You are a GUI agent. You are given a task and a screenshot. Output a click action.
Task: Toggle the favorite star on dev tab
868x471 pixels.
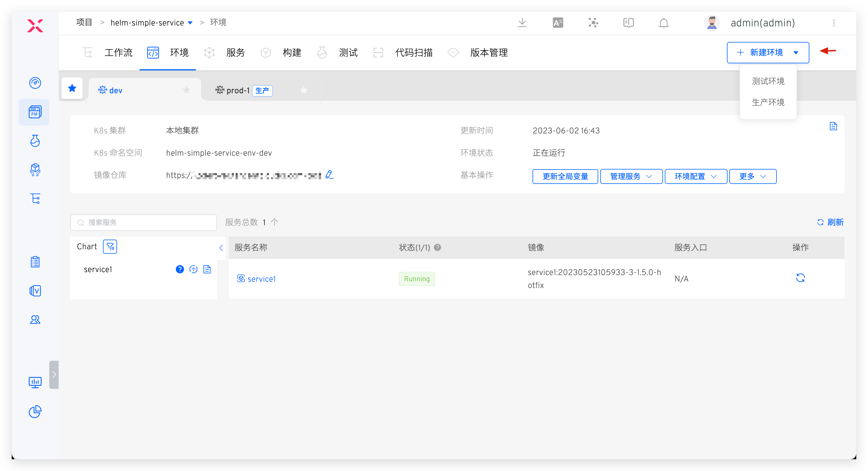click(x=186, y=90)
